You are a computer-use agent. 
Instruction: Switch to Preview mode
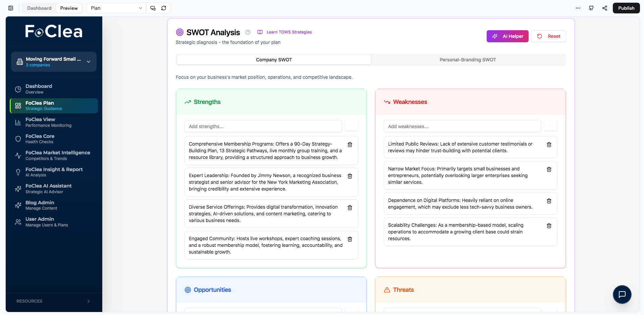click(69, 8)
